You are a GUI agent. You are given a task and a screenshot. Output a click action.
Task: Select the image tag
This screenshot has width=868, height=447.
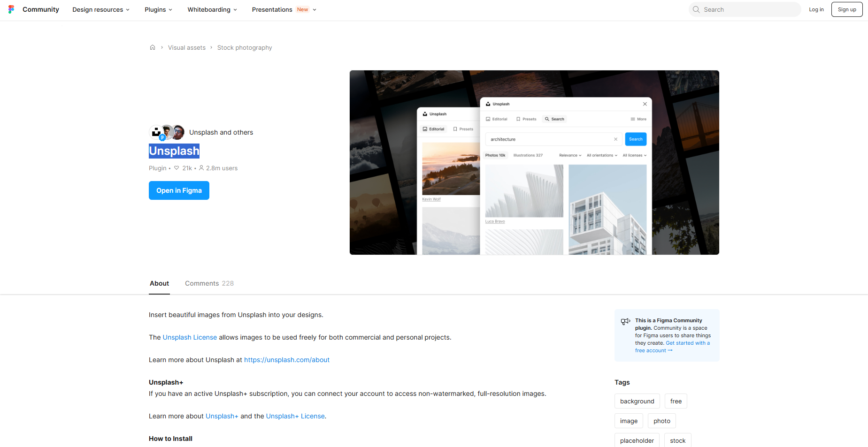pos(629,421)
